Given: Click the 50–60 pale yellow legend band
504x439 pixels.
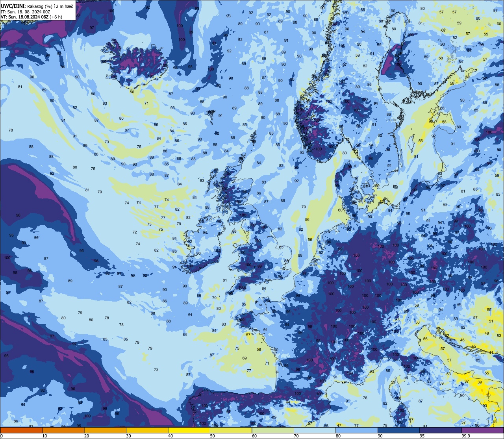Looking at the screenshot, I should coord(231,430).
